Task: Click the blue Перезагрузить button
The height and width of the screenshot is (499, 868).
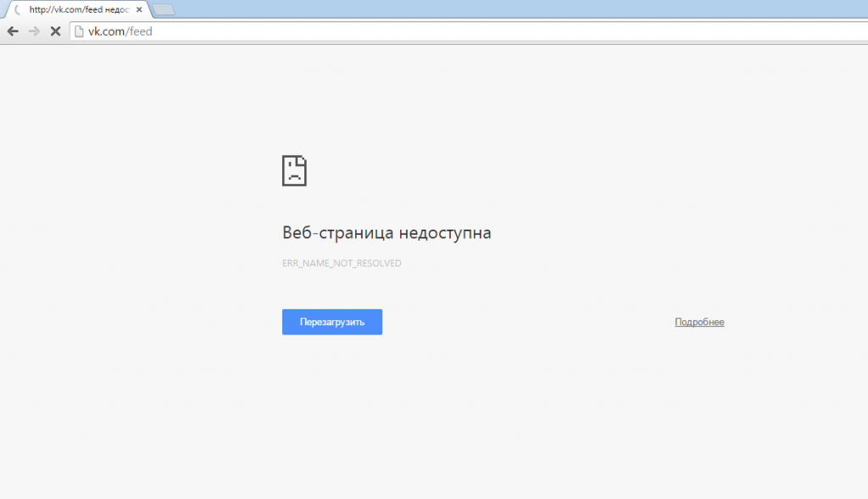Action: [x=332, y=322]
